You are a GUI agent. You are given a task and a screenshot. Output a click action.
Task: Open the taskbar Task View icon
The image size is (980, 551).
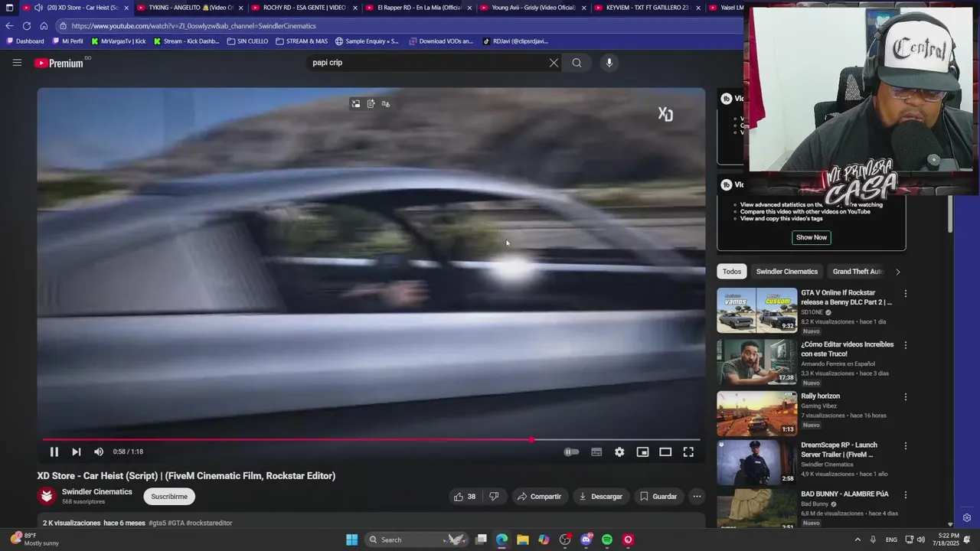[481, 540]
